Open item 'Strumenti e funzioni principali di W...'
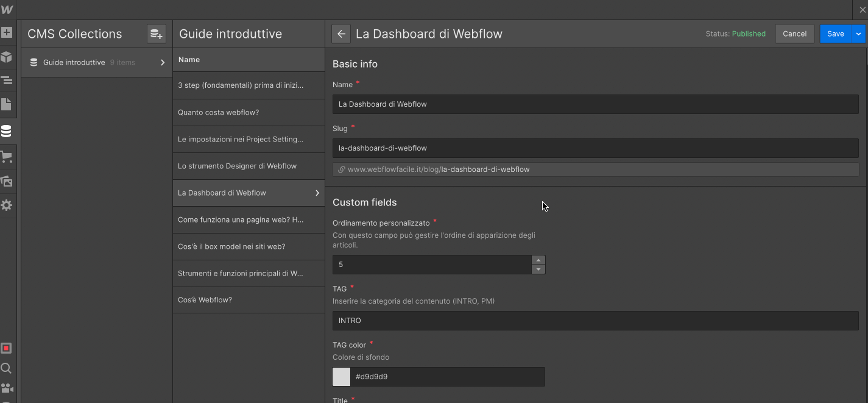Viewport: 868px width, 403px height. (249, 273)
